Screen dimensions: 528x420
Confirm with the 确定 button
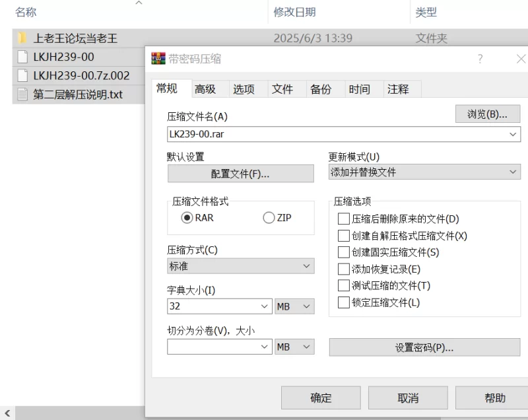click(x=321, y=398)
